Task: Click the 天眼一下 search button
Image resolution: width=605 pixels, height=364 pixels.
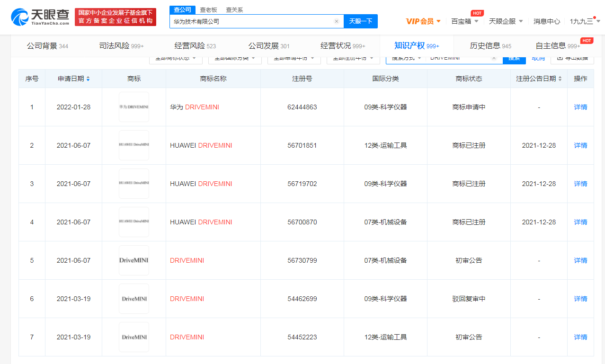Action: click(360, 21)
